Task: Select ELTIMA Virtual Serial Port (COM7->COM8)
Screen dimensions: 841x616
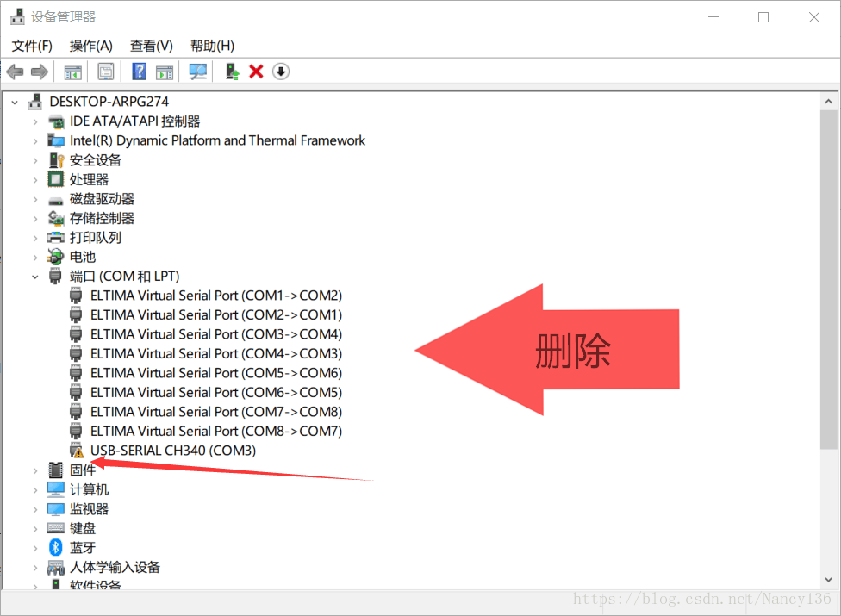Action: 216,412
